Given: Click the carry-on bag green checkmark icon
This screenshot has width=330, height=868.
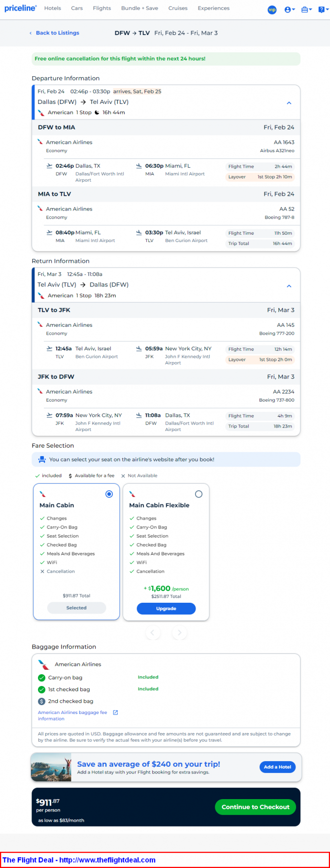Looking at the screenshot, I should (41, 678).
